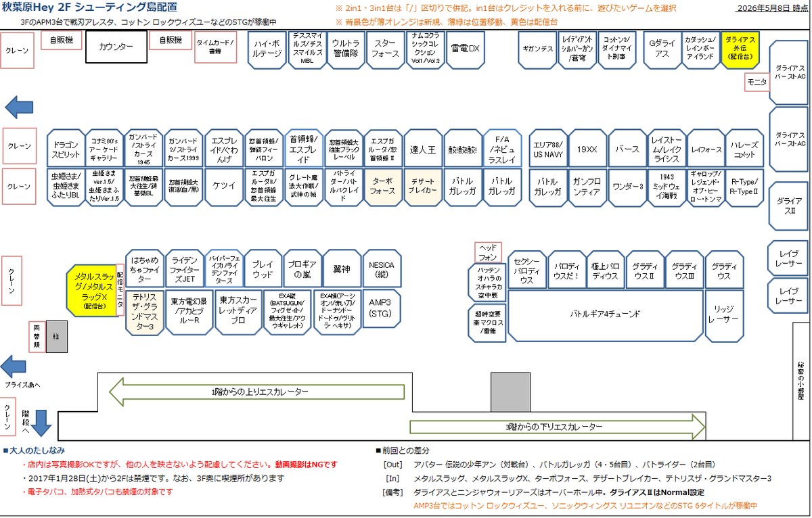Select the ガンフロンティア cabinet
The height and width of the screenshot is (518, 812).
pyautogui.click(x=587, y=187)
